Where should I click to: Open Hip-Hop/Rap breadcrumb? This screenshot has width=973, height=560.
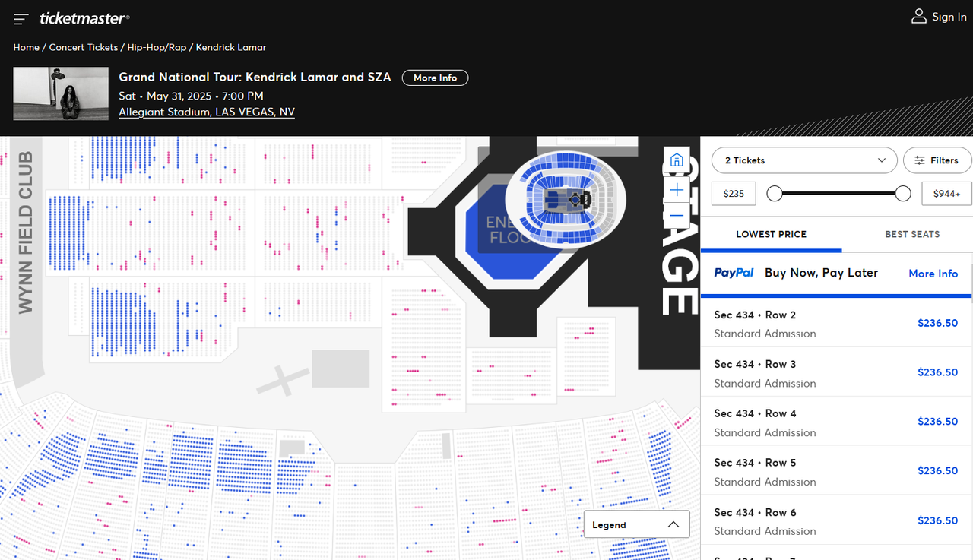(157, 47)
